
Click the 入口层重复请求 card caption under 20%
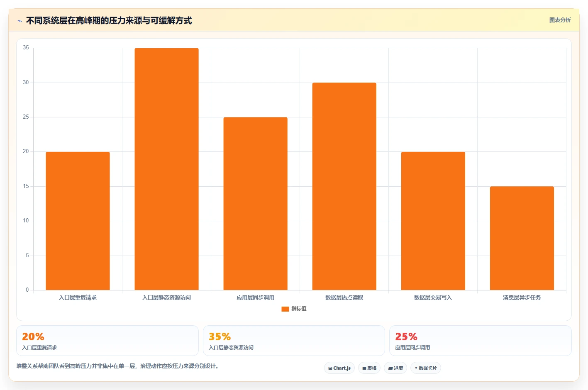(x=39, y=348)
